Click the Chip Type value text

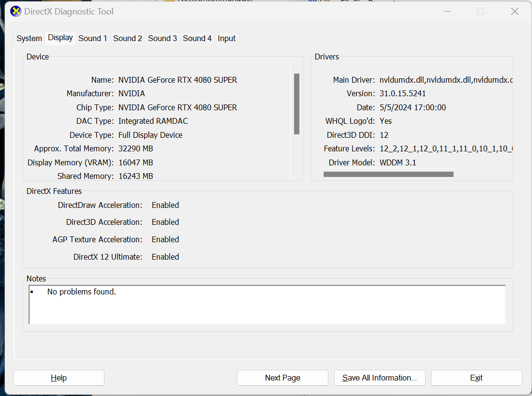pyautogui.click(x=177, y=107)
